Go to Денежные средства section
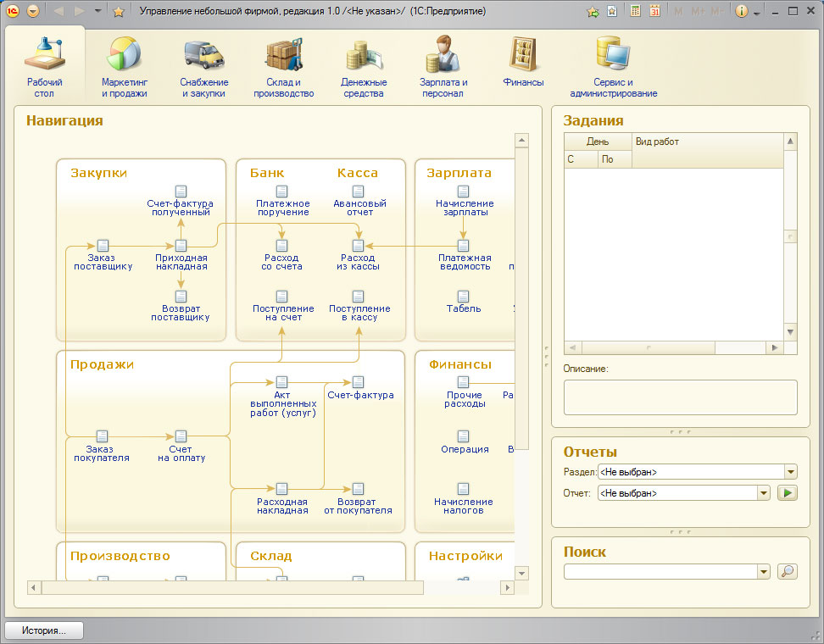This screenshot has width=824, height=644. click(x=364, y=66)
